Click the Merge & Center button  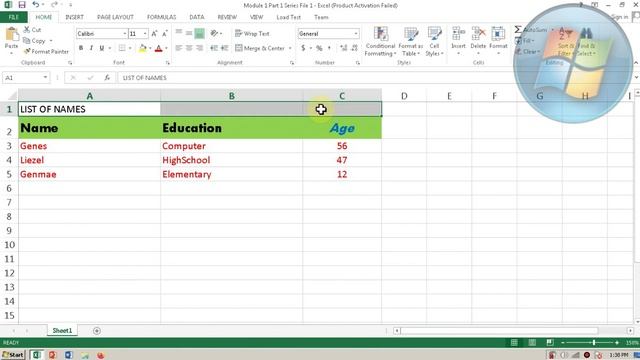coord(260,48)
